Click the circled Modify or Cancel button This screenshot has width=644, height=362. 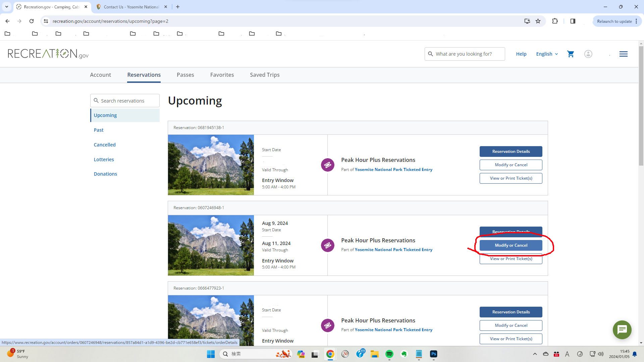coord(511,245)
